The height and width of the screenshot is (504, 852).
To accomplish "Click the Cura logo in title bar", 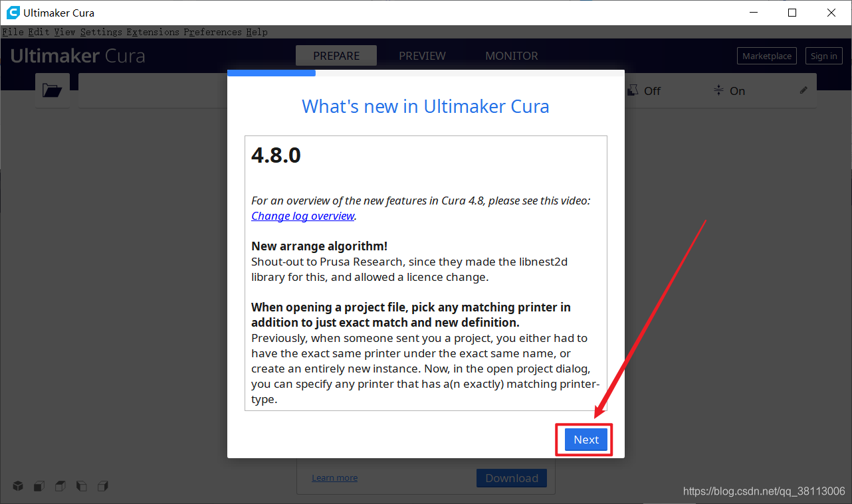I will (x=13, y=13).
